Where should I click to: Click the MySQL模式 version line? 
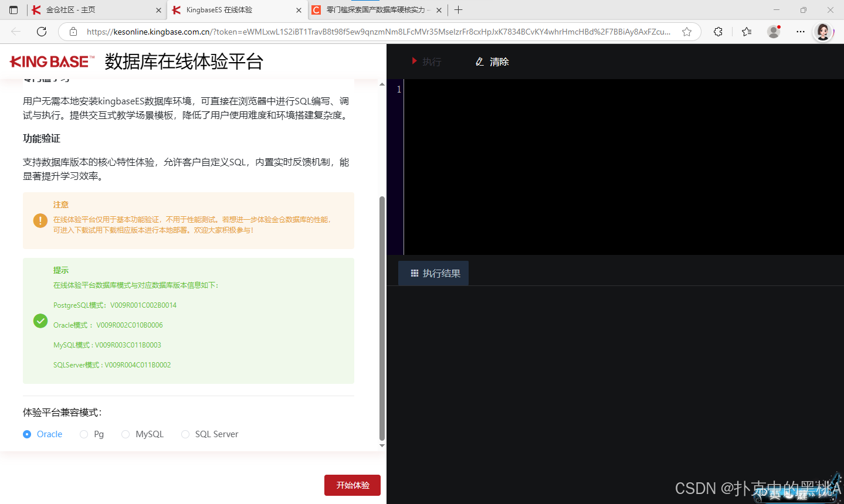107,345
